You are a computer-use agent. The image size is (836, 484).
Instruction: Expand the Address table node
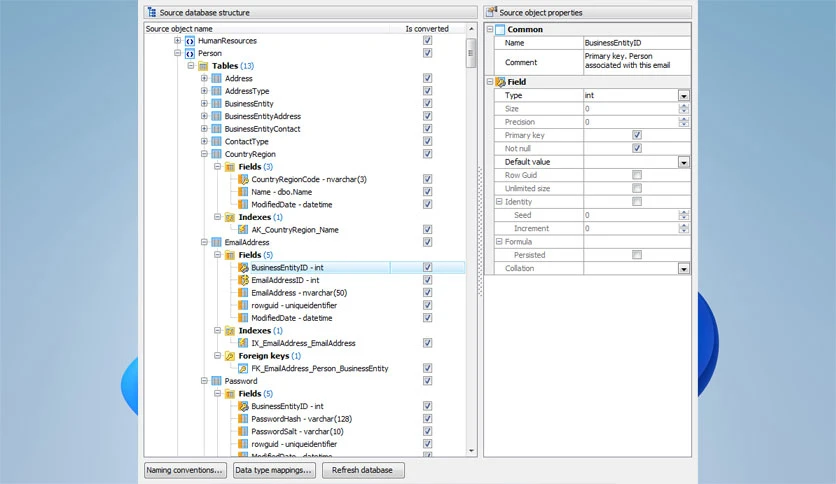(204, 78)
